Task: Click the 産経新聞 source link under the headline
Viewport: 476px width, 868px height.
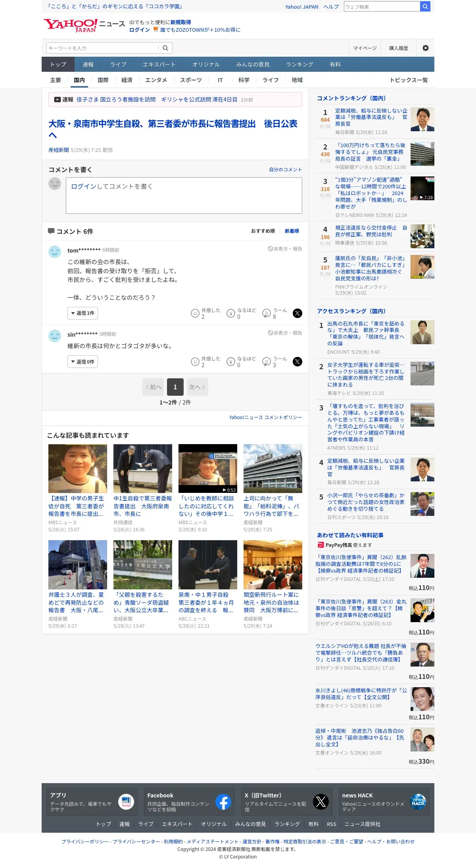Action: click(59, 150)
